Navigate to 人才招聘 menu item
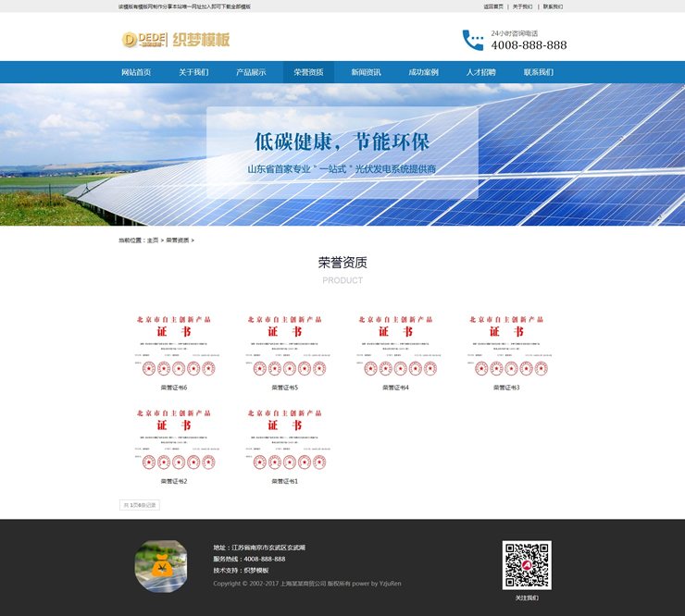The height and width of the screenshot is (616, 685). point(480,72)
